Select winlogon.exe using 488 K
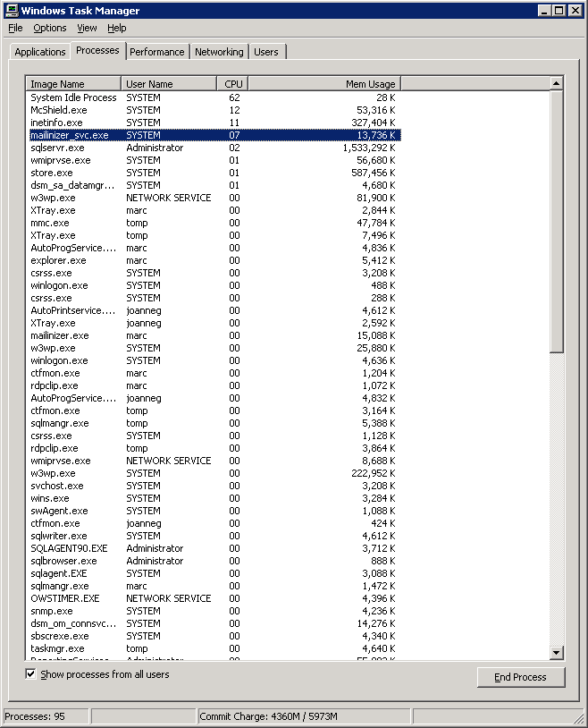 point(214,285)
